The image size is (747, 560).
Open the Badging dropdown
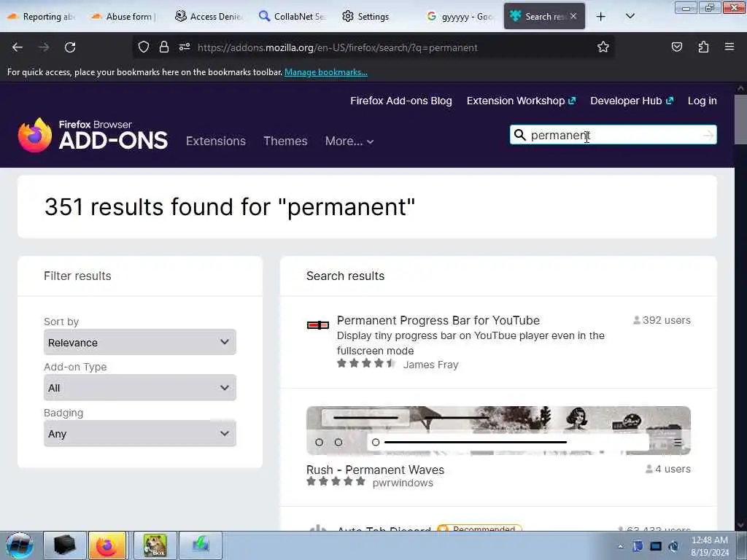tap(139, 433)
